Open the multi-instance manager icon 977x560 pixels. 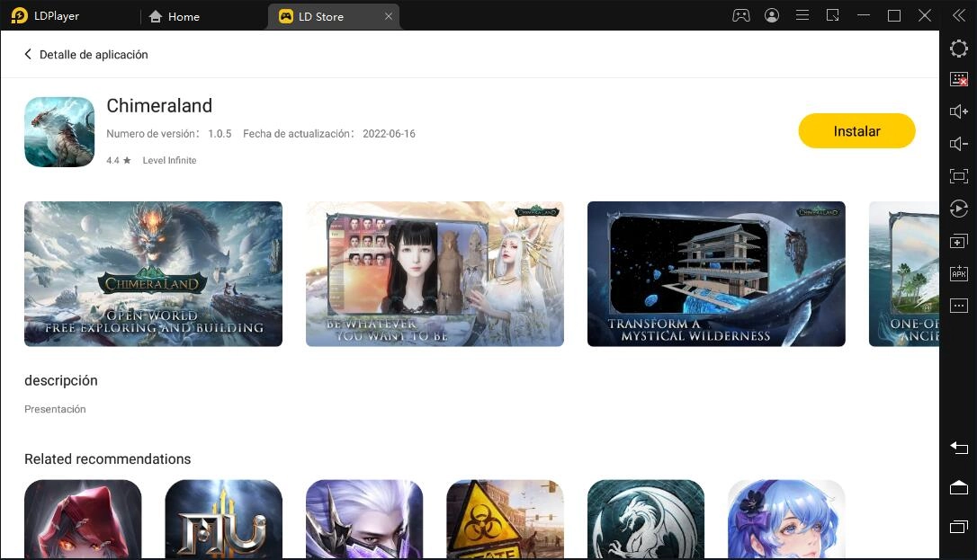point(959,241)
